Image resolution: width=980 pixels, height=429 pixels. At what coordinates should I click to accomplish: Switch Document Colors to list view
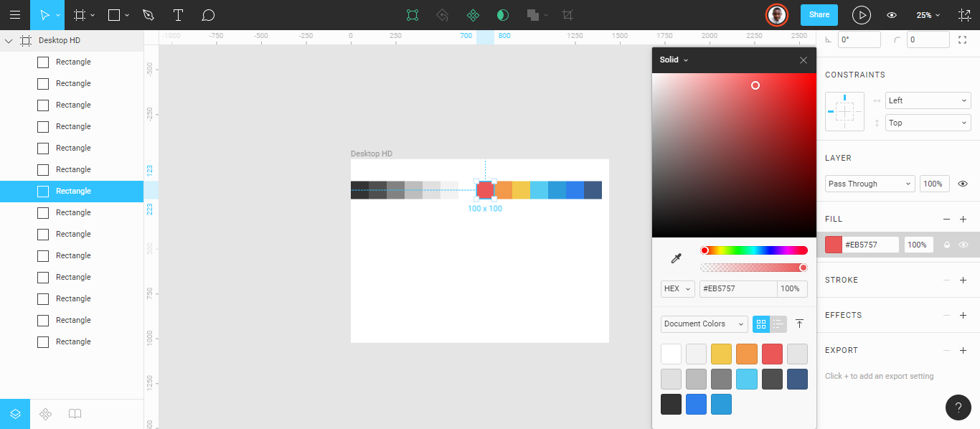(x=778, y=324)
